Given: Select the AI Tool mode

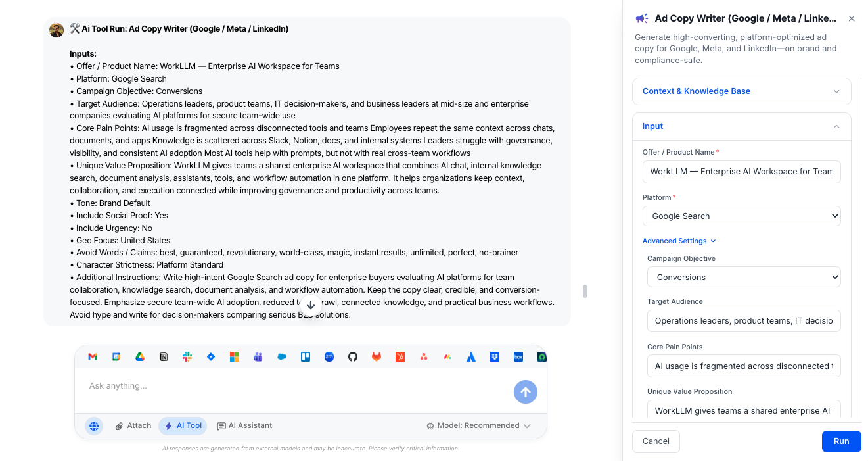Looking at the screenshot, I should [x=183, y=425].
